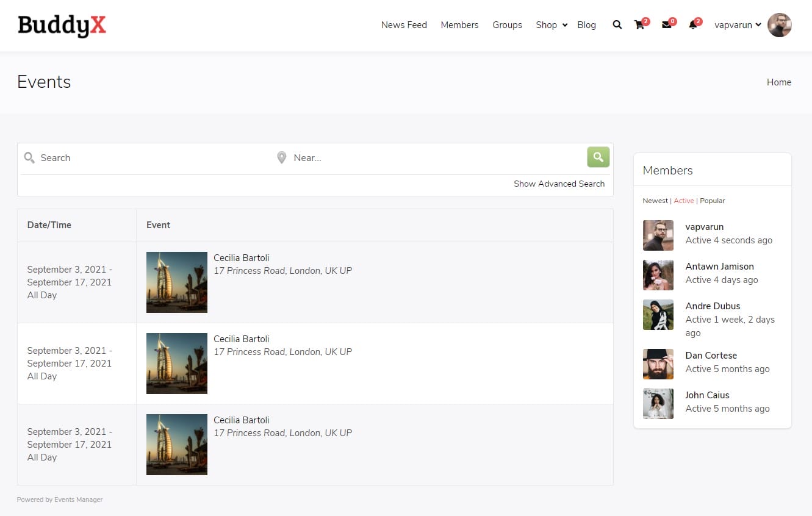
Task: Open the notifications bell icon
Action: coord(692,25)
